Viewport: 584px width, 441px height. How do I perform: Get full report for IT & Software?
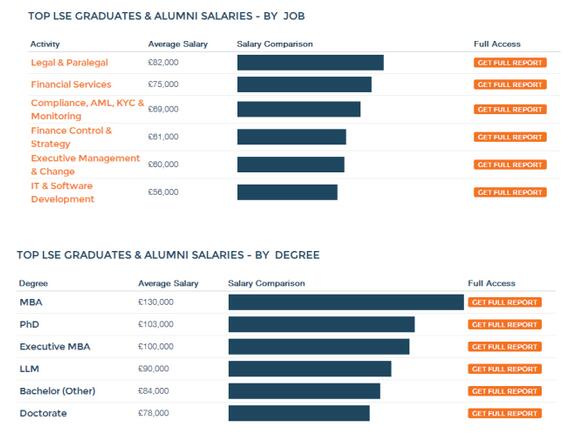click(x=510, y=192)
